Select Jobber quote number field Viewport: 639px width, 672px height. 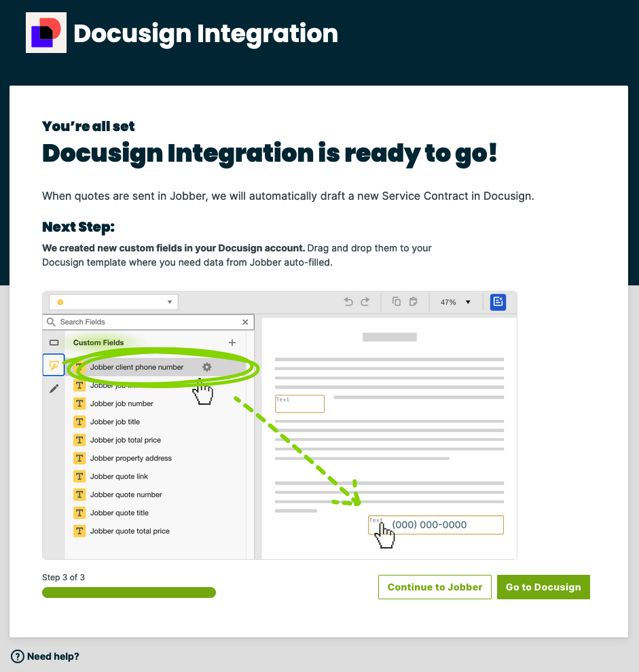(126, 495)
